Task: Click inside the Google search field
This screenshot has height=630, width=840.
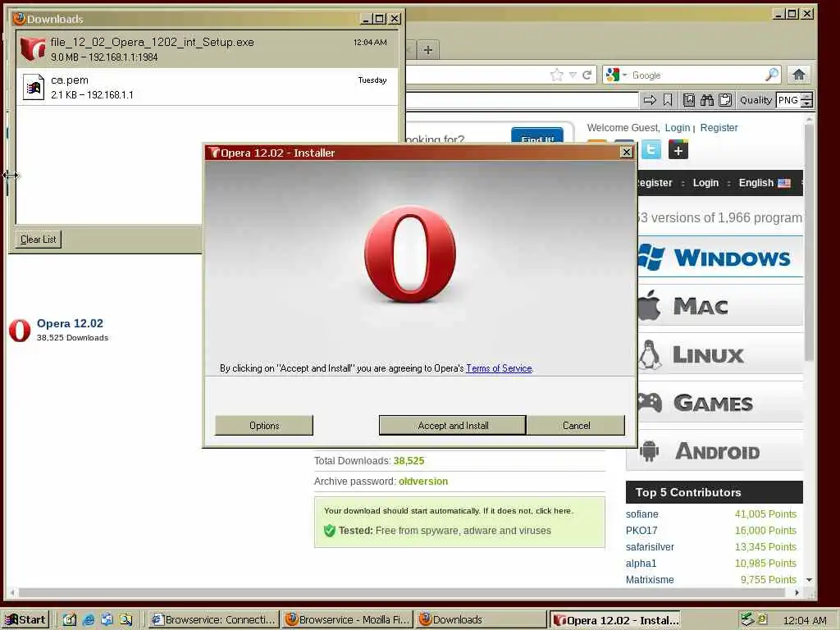Action: pyautogui.click(x=696, y=75)
